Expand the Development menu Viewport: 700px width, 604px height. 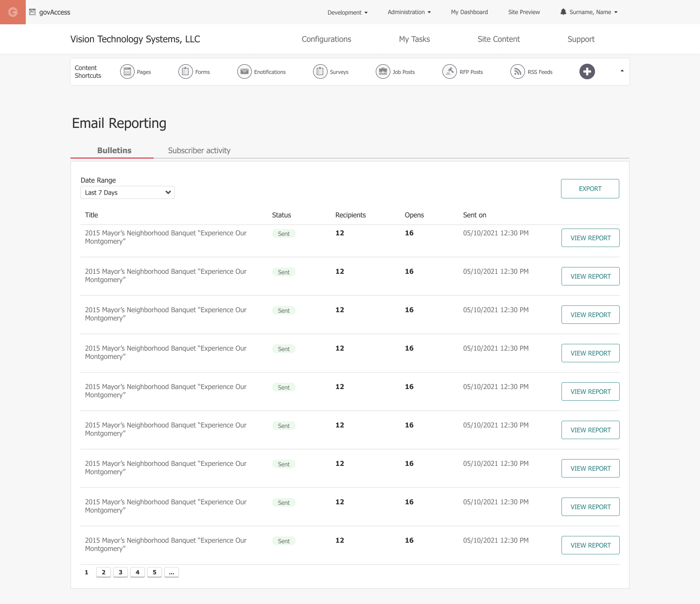(x=347, y=12)
